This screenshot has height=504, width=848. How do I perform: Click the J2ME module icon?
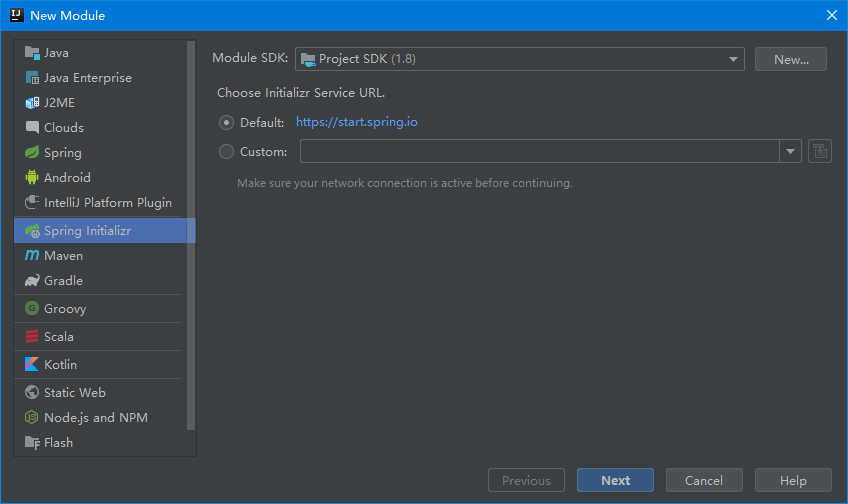point(32,103)
